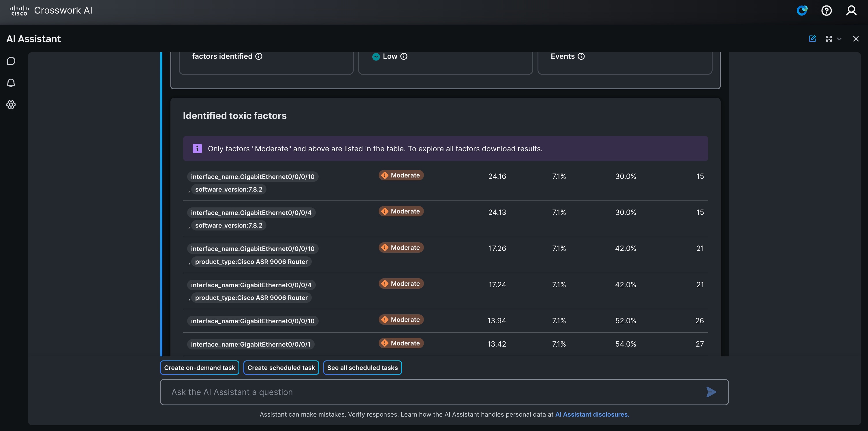
Task: Click the info icon next to Low
Action: (x=404, y=56)
